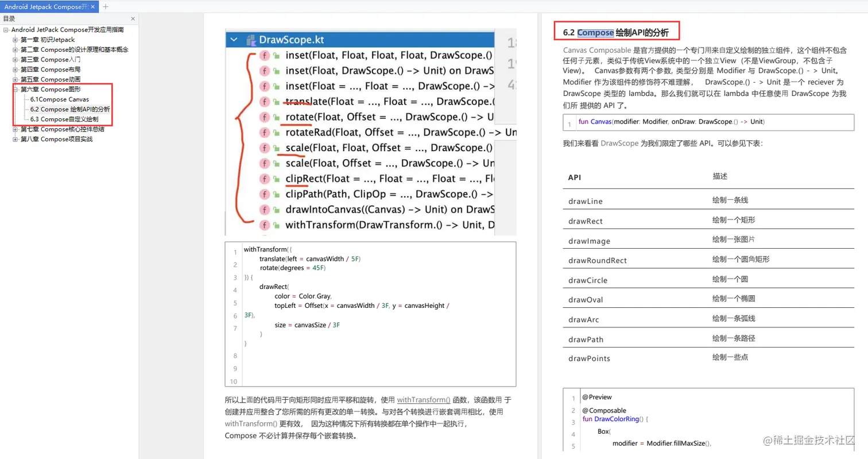The image size is (868, 459).
Task: Open a new tab with the plus button
Action: point(106,6)
